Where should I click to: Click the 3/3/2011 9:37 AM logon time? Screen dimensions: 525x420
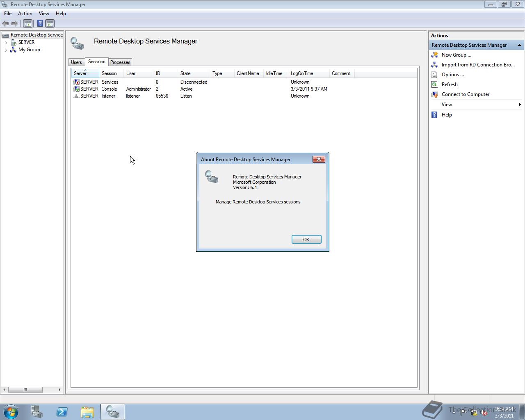click(309, 89)
